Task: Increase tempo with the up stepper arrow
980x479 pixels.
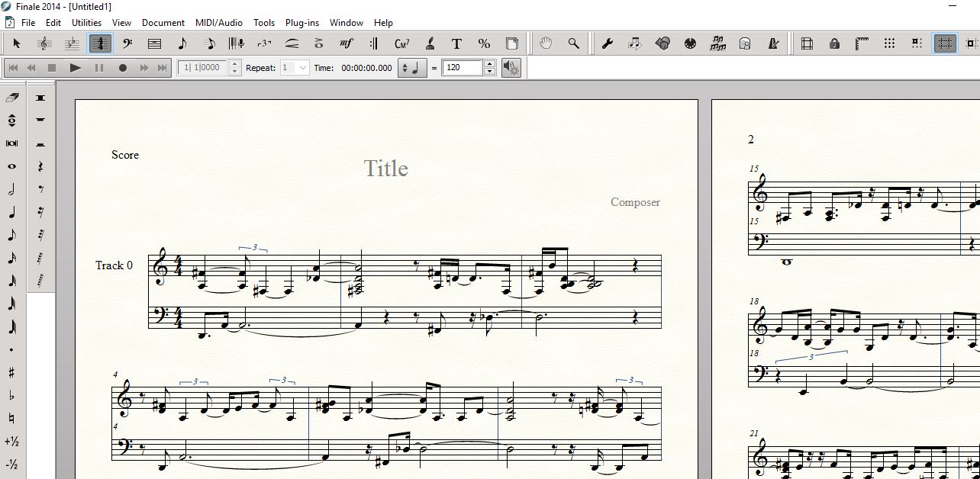Action: (489, 64)
